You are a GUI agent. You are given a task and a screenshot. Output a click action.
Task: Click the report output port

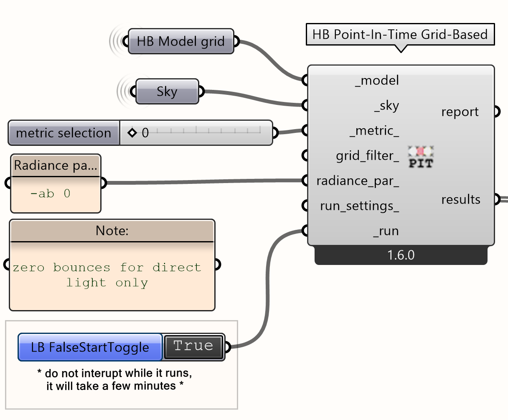click(x=497, y=111)
